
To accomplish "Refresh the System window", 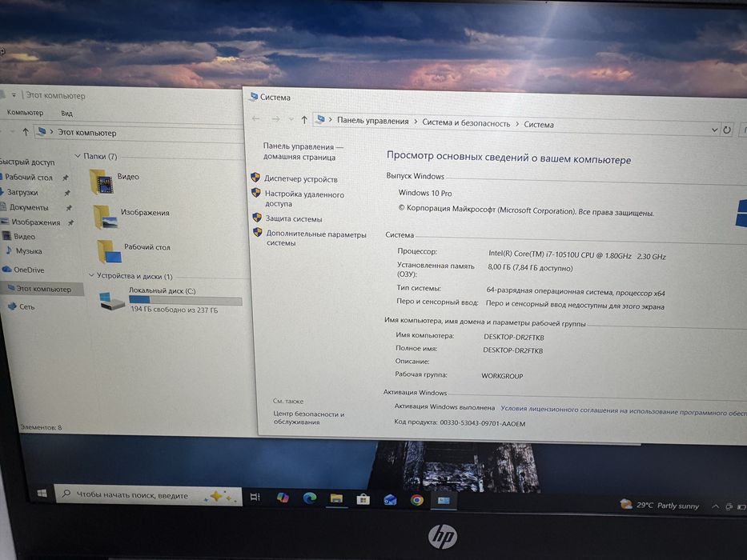I will pos(727,130).
